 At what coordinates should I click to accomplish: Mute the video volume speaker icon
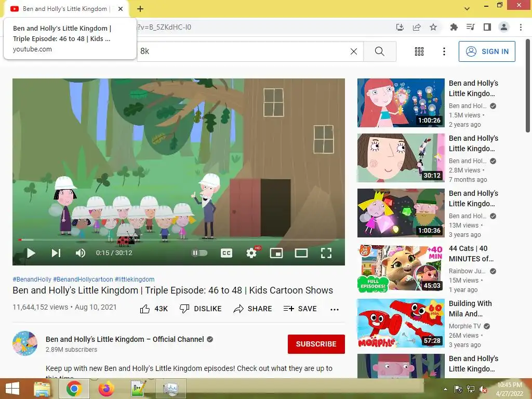pos(81,253)
